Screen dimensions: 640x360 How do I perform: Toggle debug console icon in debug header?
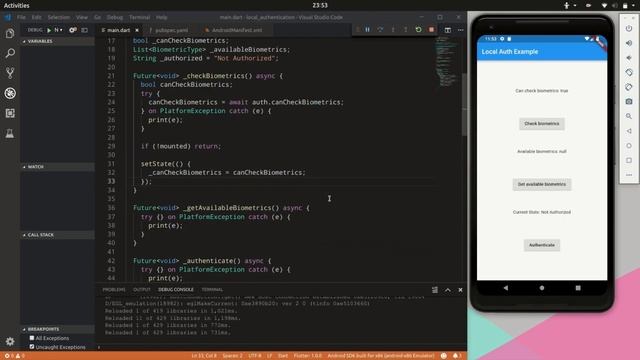(x=84, y=30)
